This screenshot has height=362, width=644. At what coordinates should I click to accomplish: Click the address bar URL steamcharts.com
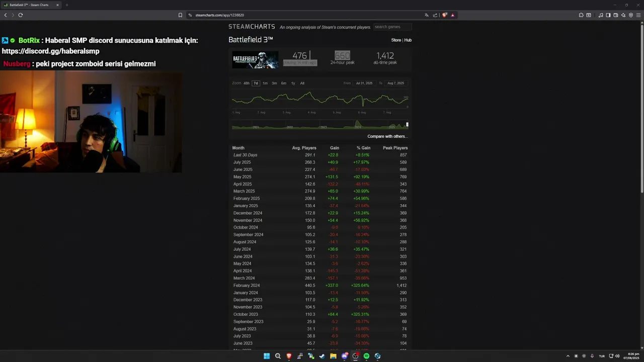coord(220,15)
